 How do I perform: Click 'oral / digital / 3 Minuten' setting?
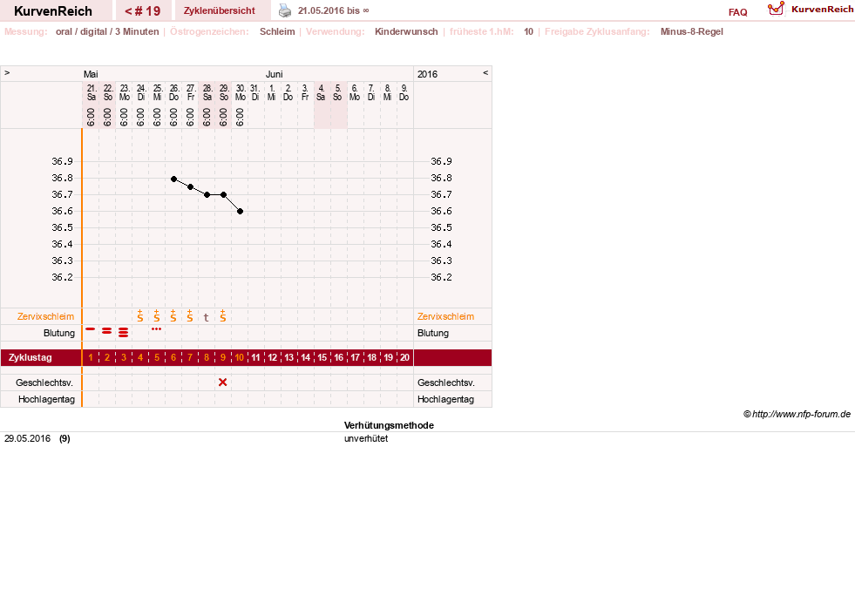click(107, 31)
